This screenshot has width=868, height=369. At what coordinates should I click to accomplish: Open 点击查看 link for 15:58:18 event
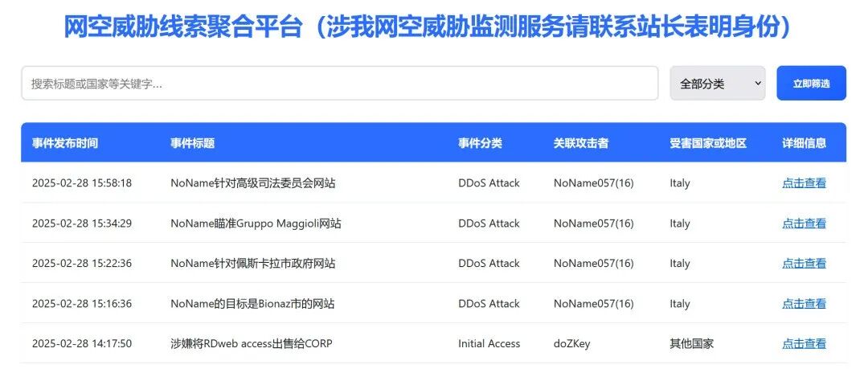point(804,182)
